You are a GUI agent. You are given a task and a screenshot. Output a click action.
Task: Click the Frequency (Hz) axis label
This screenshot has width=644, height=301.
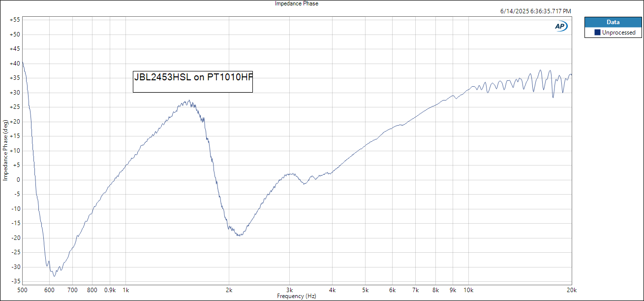[x=296, y=297]
